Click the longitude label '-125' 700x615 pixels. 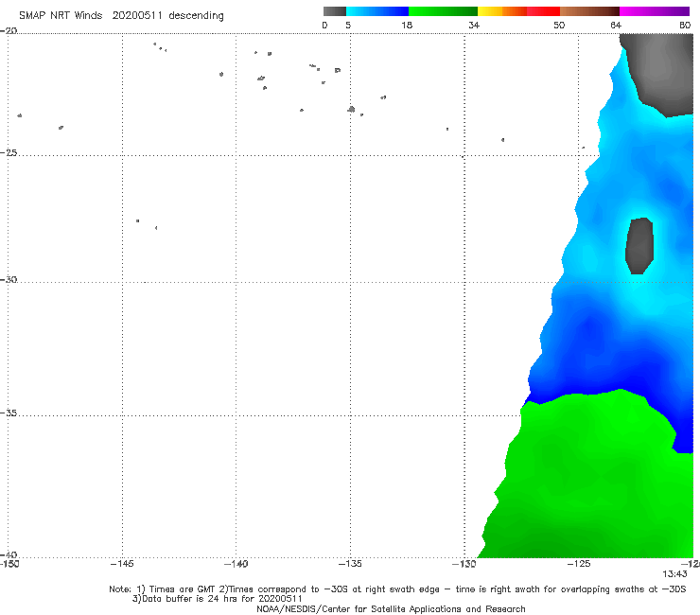coord(579,564)
